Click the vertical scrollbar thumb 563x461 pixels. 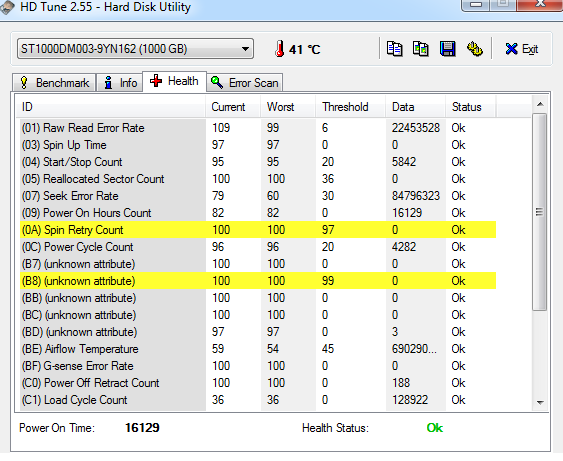tap(540, 212)
